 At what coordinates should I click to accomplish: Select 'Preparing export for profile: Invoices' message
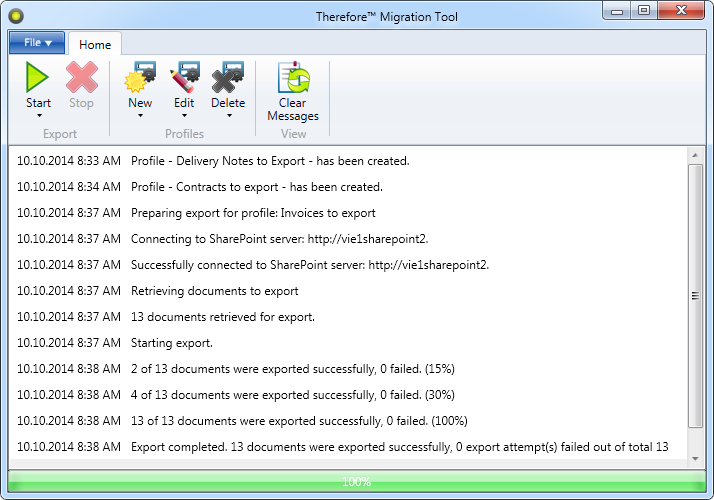(253, 213)
